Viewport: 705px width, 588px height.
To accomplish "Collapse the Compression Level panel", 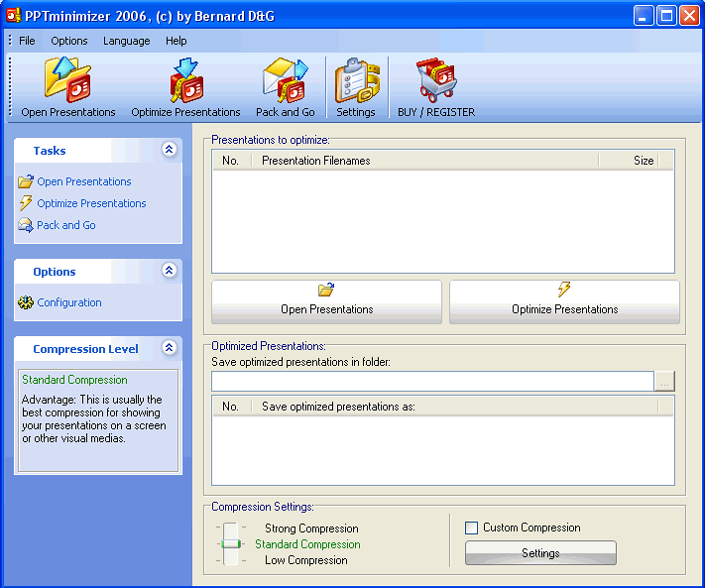I will click(x=169, y=347).
